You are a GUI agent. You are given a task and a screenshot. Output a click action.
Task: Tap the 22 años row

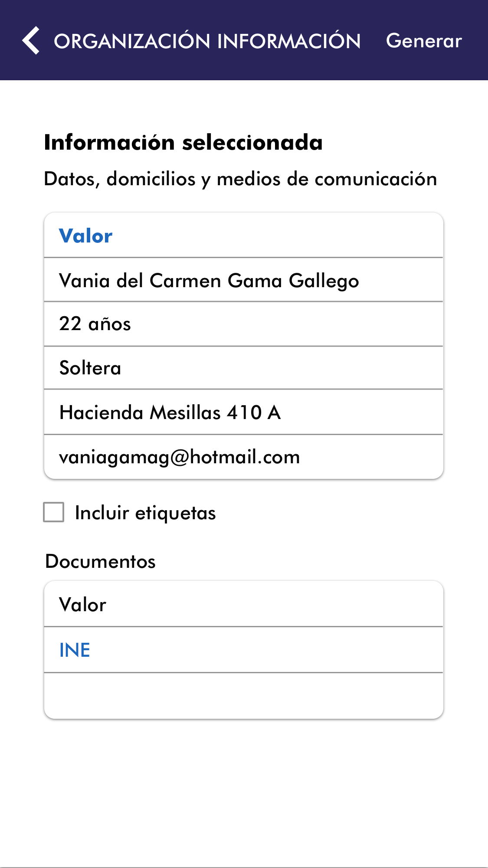[243, 324]
